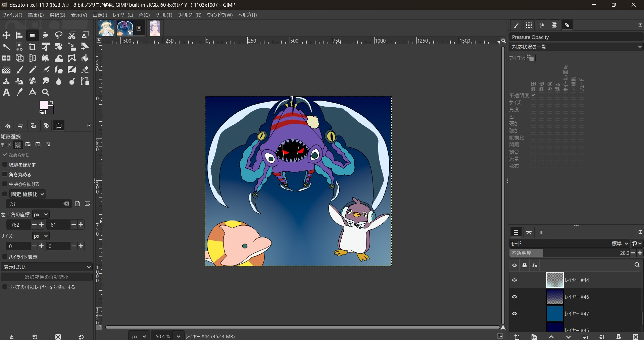
Task: Hide layer レイヤー #46 with eye icon
Action: pyautogui.click(x=514, y=297)
